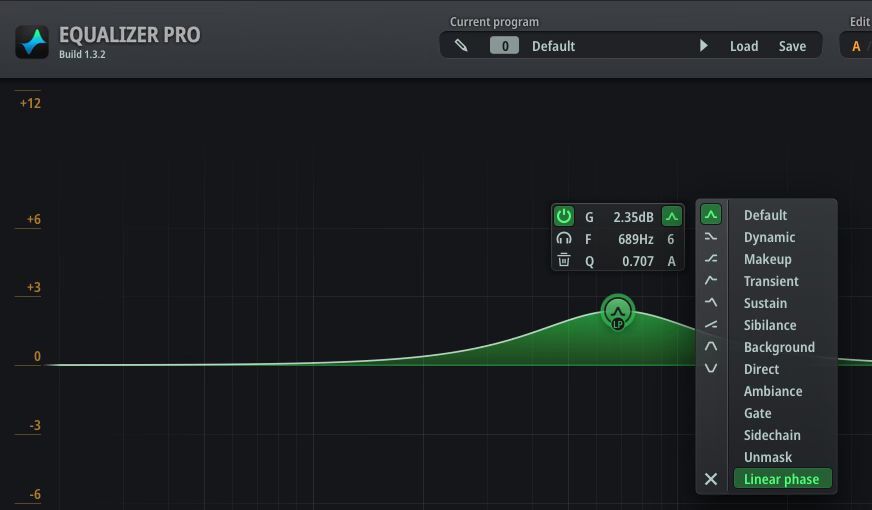The image size is (872, 510).
Task: Choose Transient mode in the menu
Action: point(771,281)
